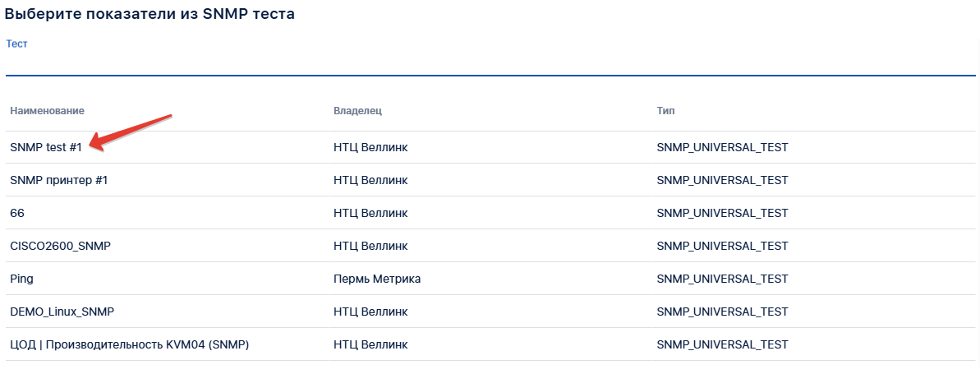Click the owner cell of "SNMP test #1"

click(370, 147)
